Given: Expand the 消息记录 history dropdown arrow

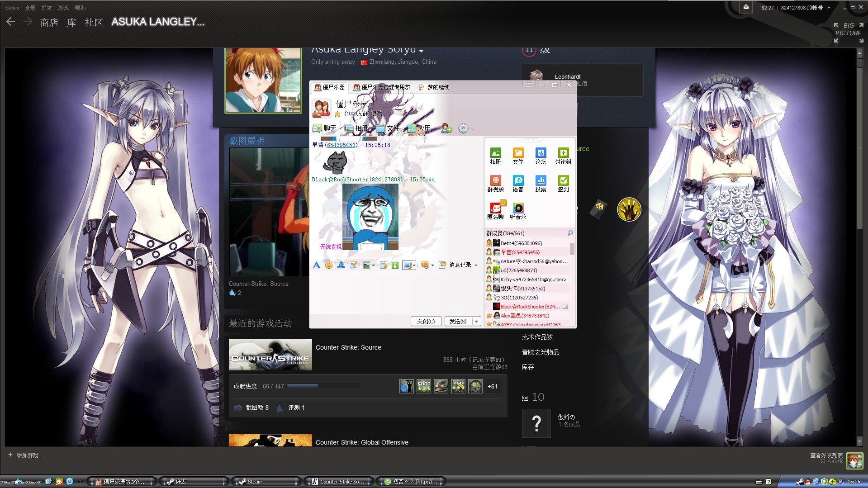Looking at the screenshot, I should coord(476,265).
